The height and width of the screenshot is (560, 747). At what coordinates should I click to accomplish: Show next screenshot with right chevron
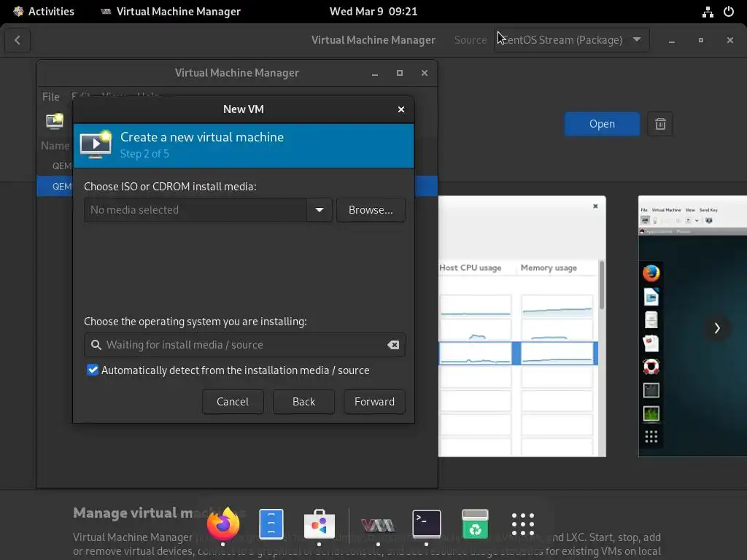[717, 327]
